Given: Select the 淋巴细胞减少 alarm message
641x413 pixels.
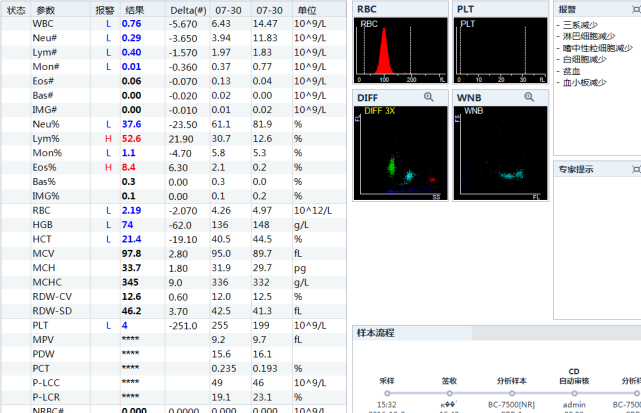Looking at the screenshot, I should (x=589, y=36).
